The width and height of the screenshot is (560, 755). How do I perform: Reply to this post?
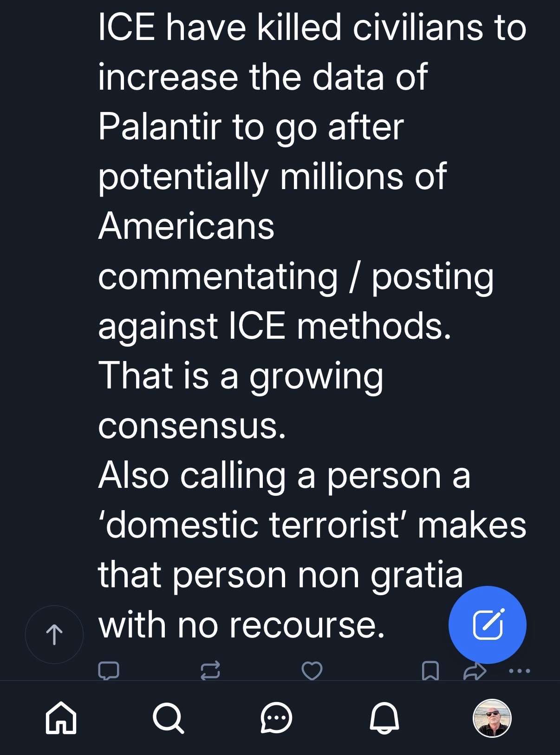click(x=109, y=670)
